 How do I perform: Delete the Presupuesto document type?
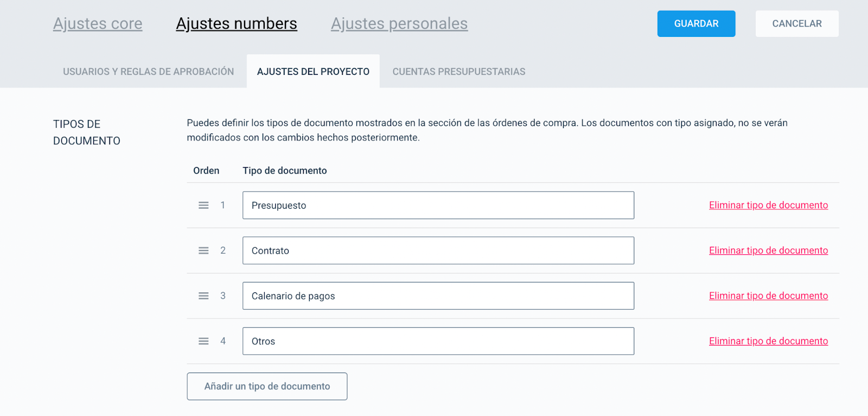click(768, 205)
